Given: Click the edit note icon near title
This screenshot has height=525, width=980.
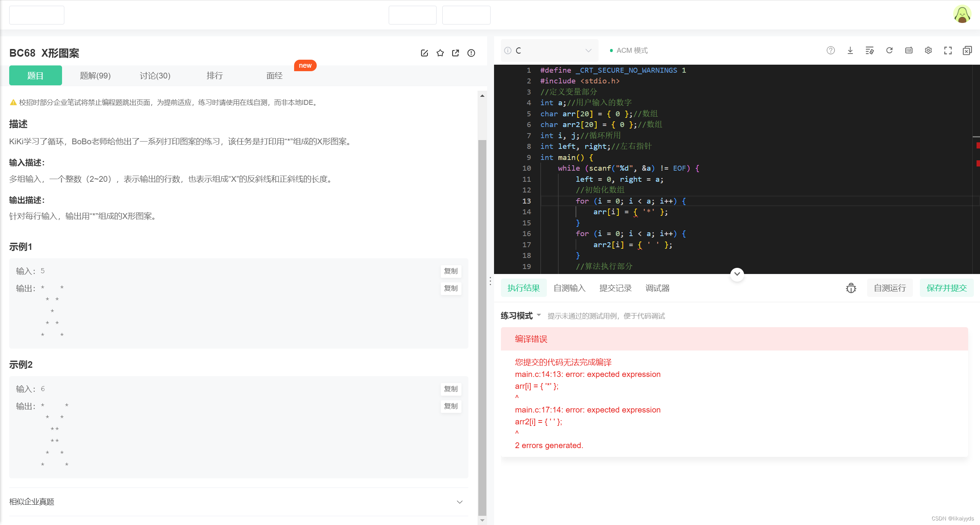Looking at the screenshot, I should coord(424,53).
